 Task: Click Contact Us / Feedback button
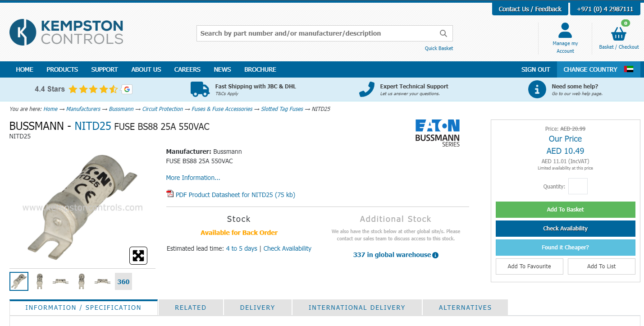tap(530, 9)
